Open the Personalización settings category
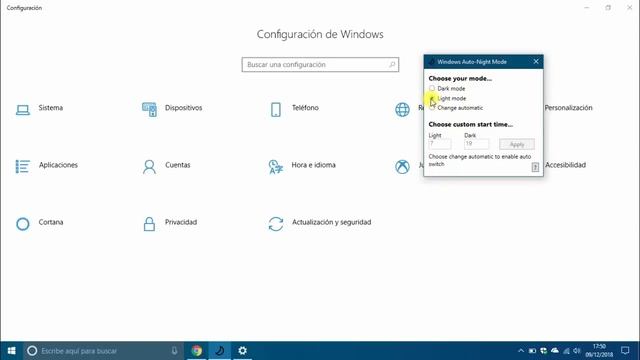 [568, 108]
